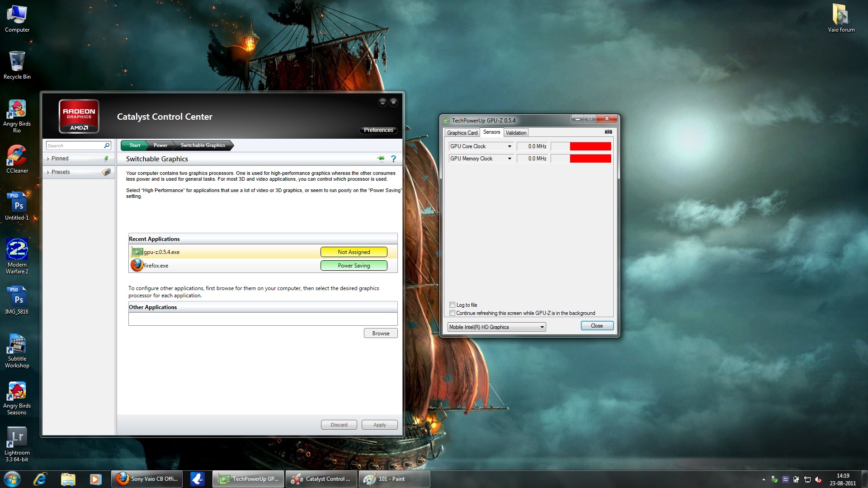Select the IMG_5816 PSD file icon
The height and width of the screenshot is (488, 868).
coord(17,300)
